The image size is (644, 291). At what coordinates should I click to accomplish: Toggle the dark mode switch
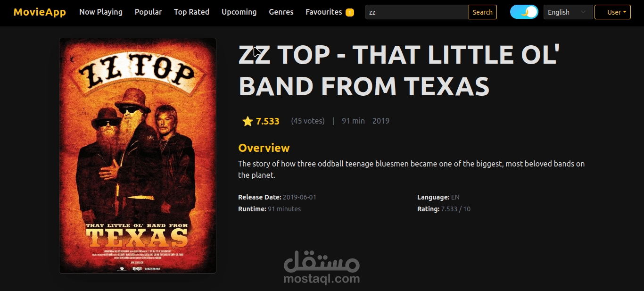click(x=524, y=12)
